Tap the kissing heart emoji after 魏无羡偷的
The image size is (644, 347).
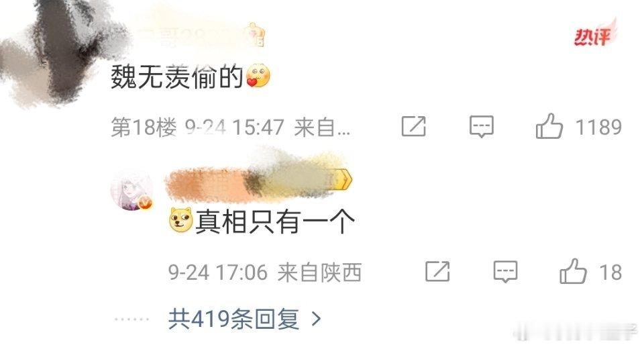coord(258,76)
